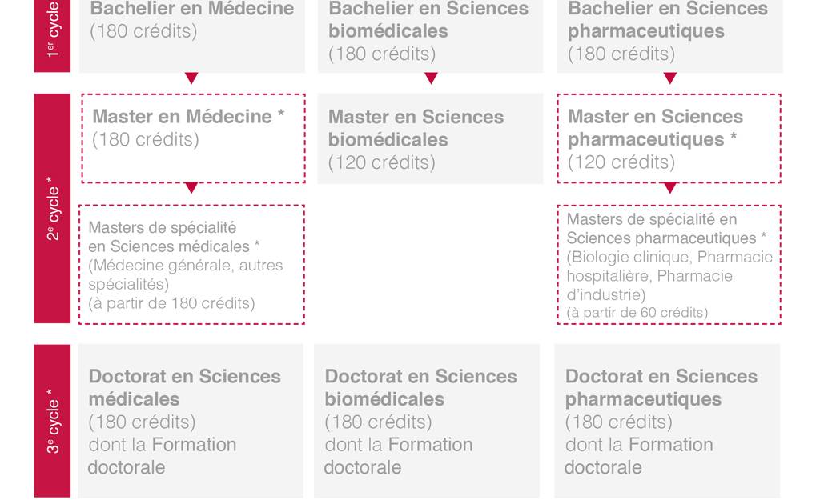
Task: Click Master en Sciences biomédicales 120 crédits
Action: (430, 139)
